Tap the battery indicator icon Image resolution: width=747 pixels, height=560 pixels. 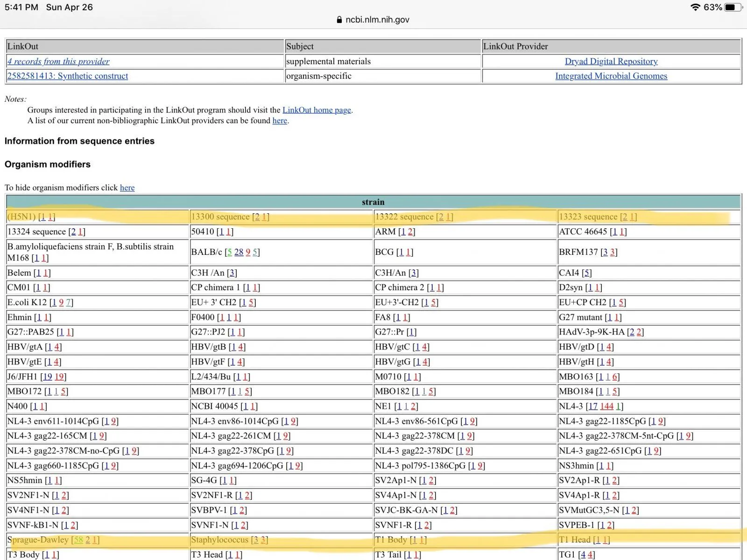coord(733,7)
